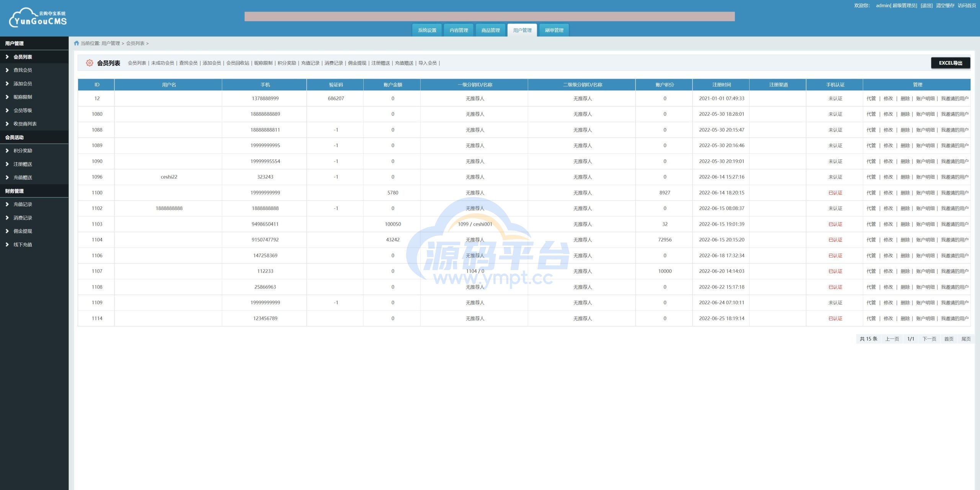Open 未成功会员 in the submenu bar
The height and width of the screenshot is (490, 980).
pyautogui.click(x=162, y=63)
